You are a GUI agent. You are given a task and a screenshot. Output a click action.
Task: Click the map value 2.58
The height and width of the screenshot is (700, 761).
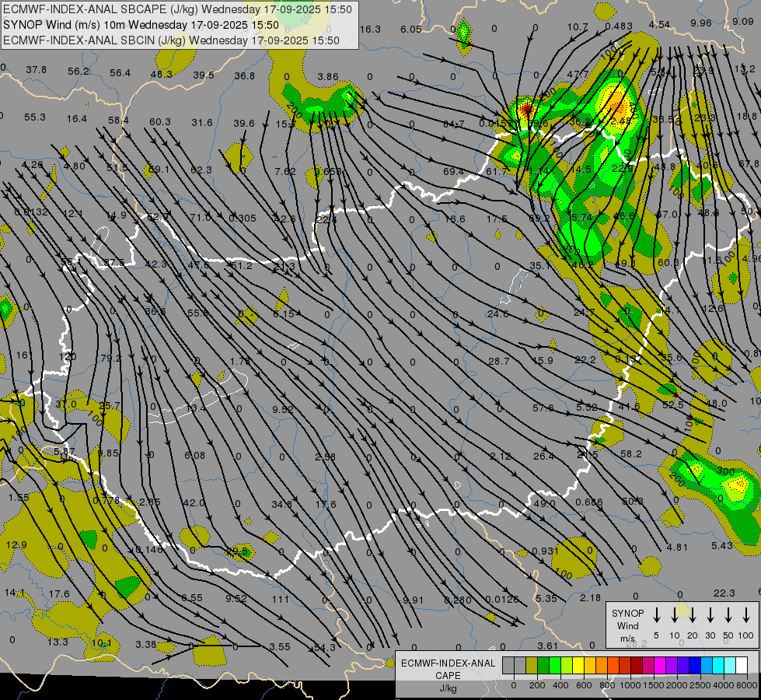click(x=325, y=457)
